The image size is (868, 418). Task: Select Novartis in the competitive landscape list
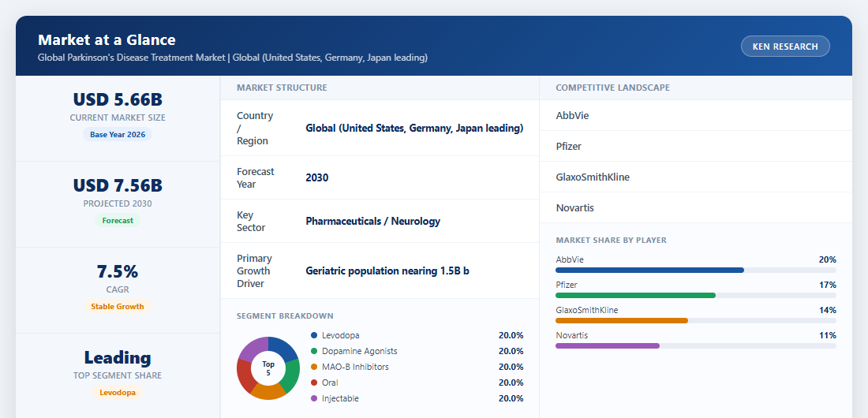[575, 208]
